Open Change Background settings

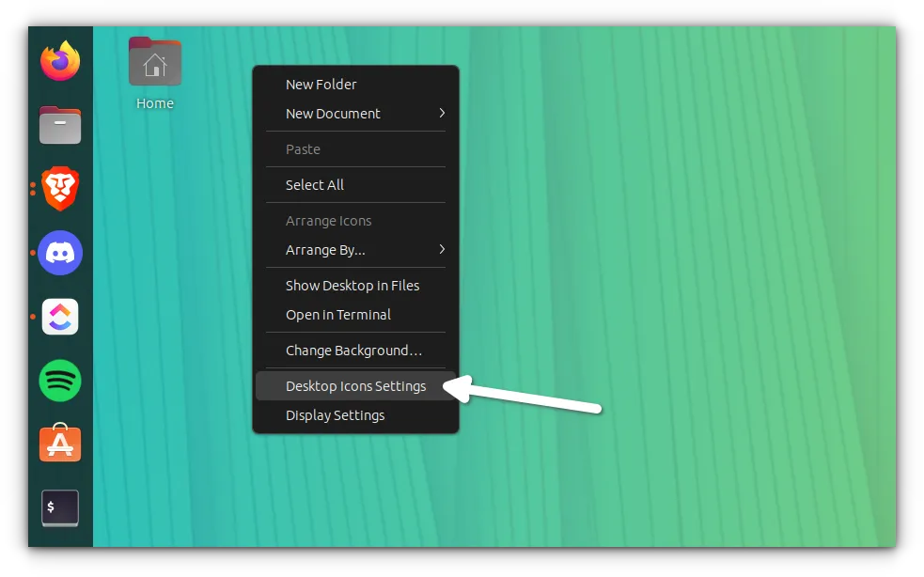click(x=355, y=350)
